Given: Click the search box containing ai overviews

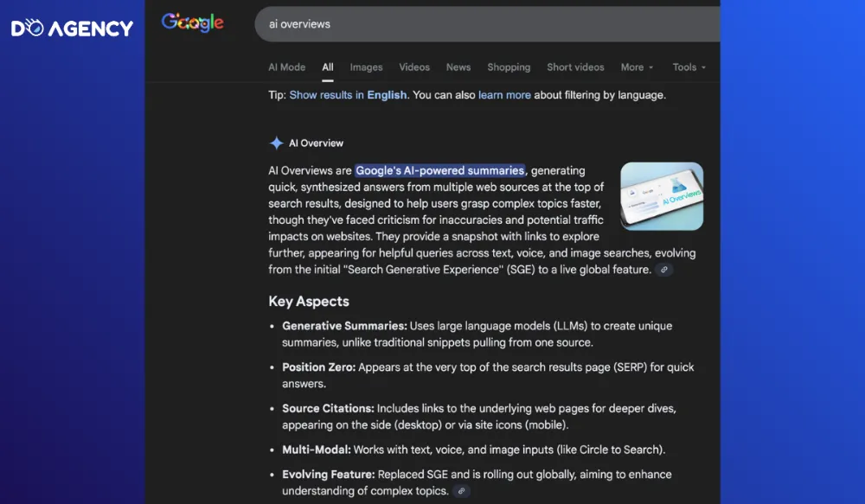Looking at the screenshot, I should 484,24.
